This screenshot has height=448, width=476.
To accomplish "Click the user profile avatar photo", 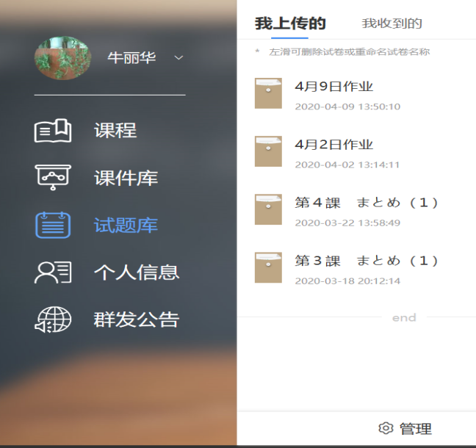I will [62, 58].
